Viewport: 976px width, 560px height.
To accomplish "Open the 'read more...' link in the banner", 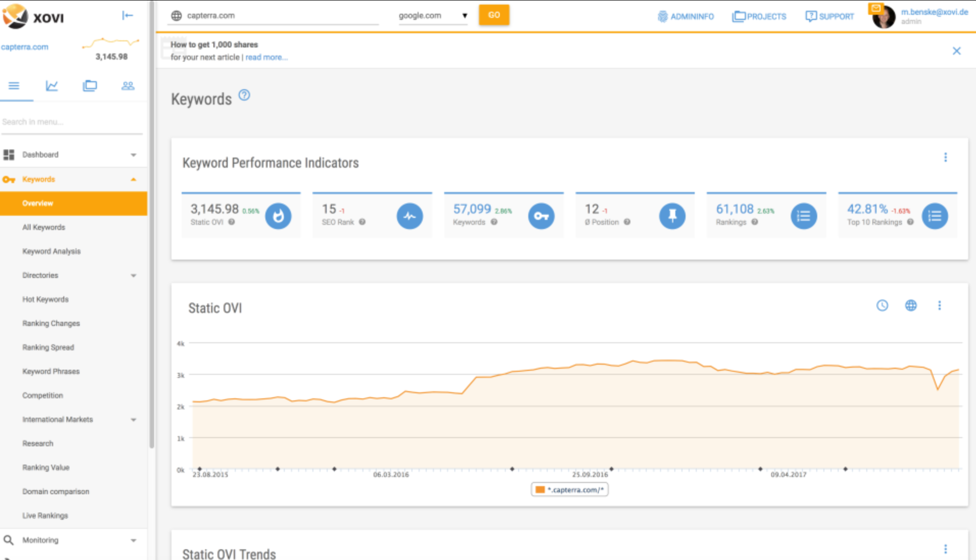I will coord(266,57).
